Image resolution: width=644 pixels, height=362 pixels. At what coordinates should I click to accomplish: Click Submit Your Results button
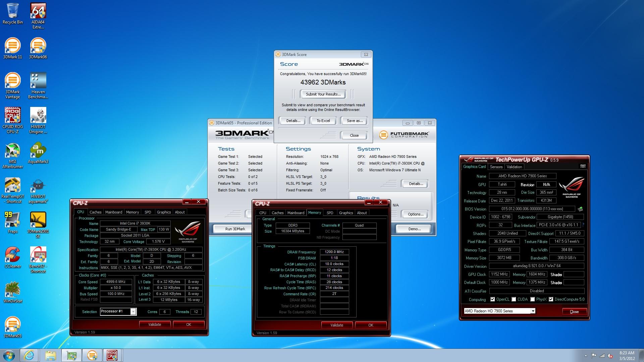pyautogui.click(x=323, y=94)
